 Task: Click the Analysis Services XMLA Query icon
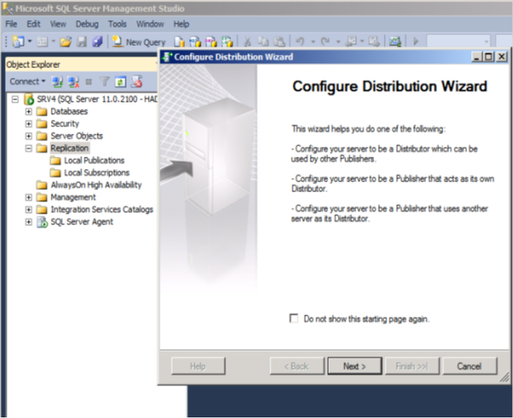[x=227, y=42]
